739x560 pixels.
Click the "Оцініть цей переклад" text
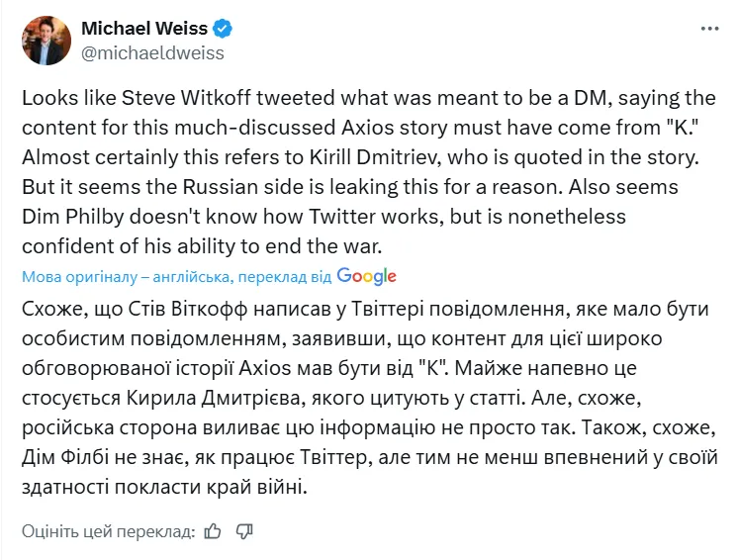pos(108,531)
